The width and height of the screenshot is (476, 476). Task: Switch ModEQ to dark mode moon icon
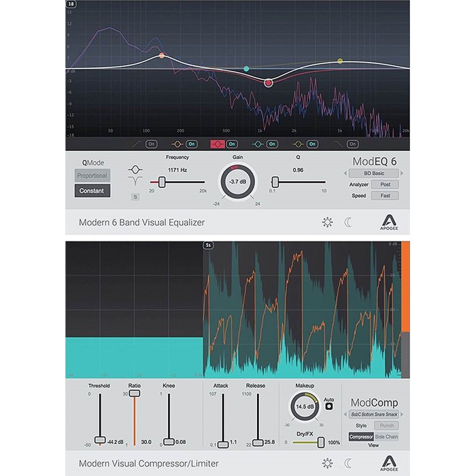pyautogui.click(x=348, y=222)
